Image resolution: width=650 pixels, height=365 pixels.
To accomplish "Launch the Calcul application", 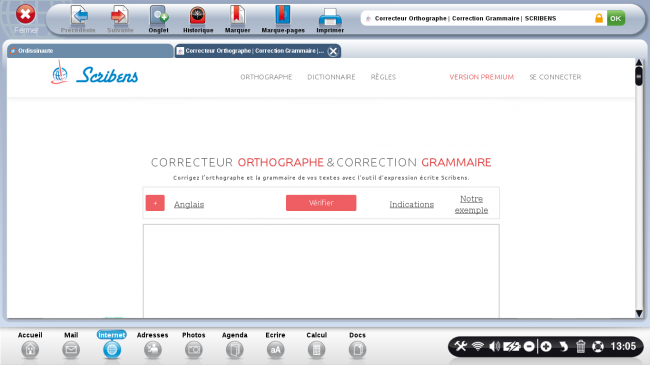I will point(316,345).
